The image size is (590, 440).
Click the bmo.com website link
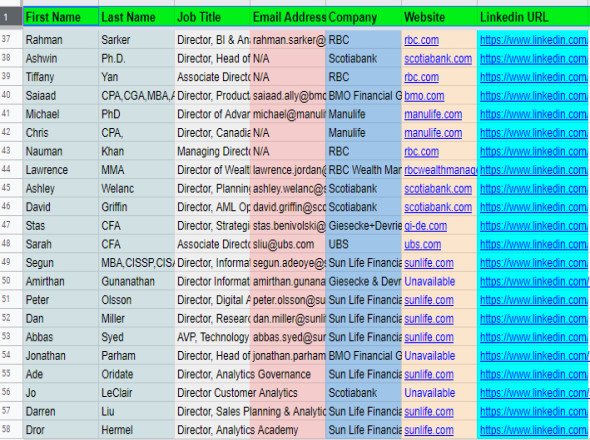(424, 96)
